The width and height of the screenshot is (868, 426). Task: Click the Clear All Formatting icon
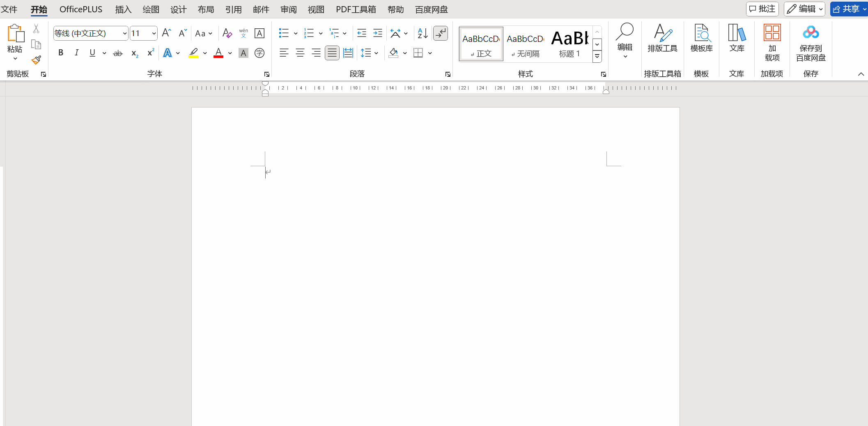(227, 33)
